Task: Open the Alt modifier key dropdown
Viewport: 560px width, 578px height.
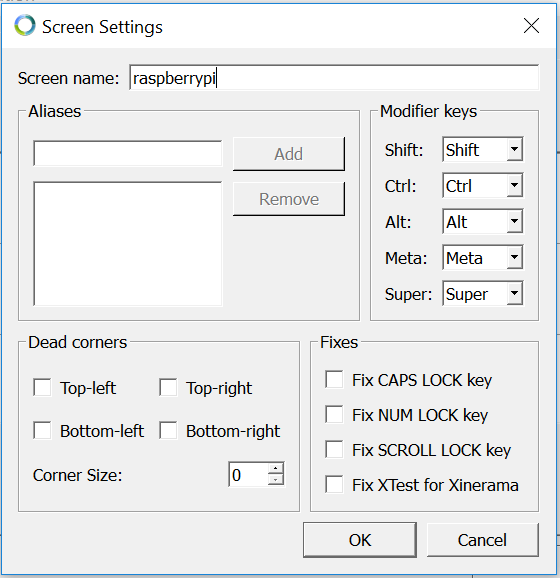Action: pos(483,222)
